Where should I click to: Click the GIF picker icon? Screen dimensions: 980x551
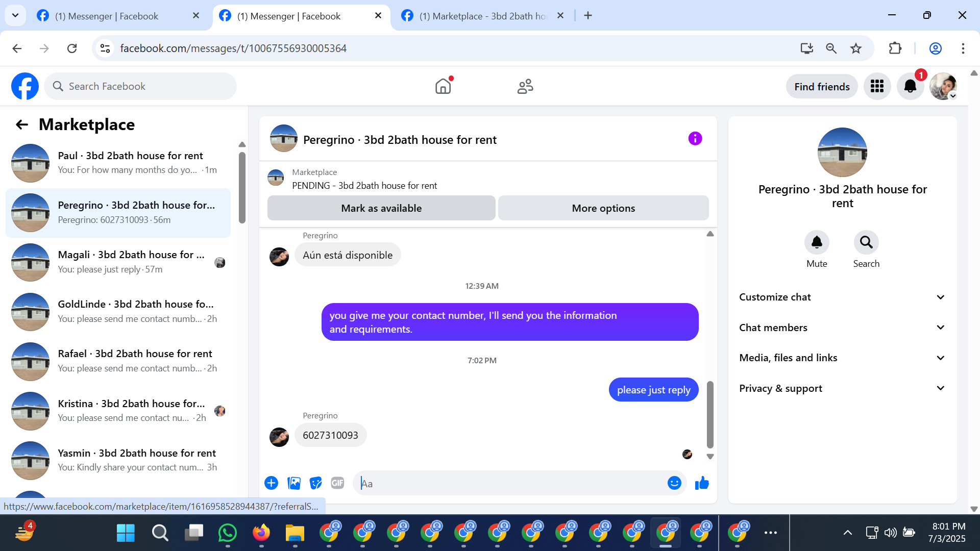(x=337, y=483)
